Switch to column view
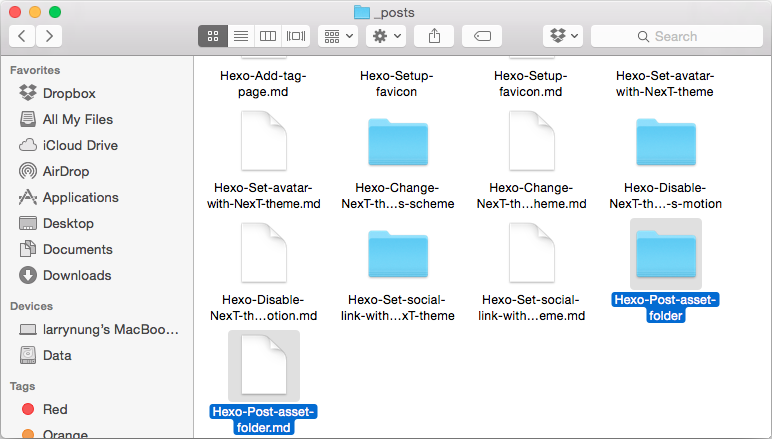772x439 pixels. point(268,36)
